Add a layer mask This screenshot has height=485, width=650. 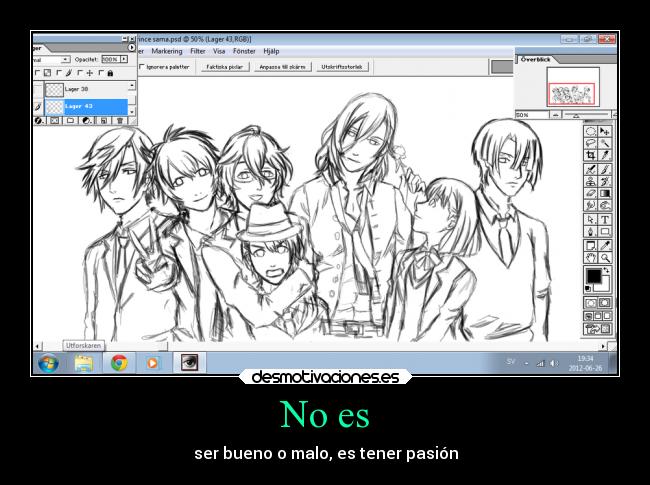(x=55, y=121)
